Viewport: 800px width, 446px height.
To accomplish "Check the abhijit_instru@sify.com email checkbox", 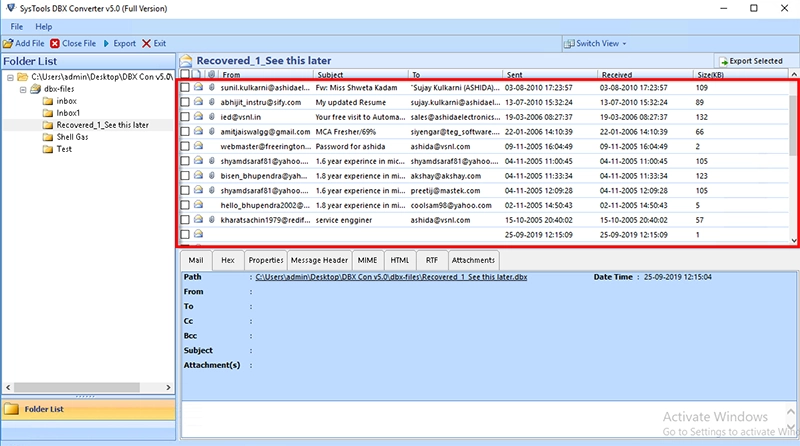I will point(185,102).
